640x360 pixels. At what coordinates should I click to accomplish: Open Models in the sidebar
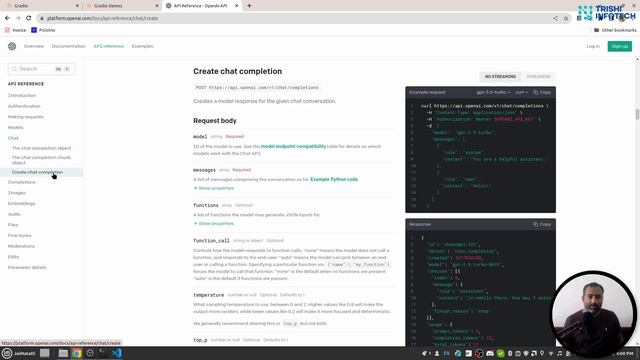(x=16, y=127)
